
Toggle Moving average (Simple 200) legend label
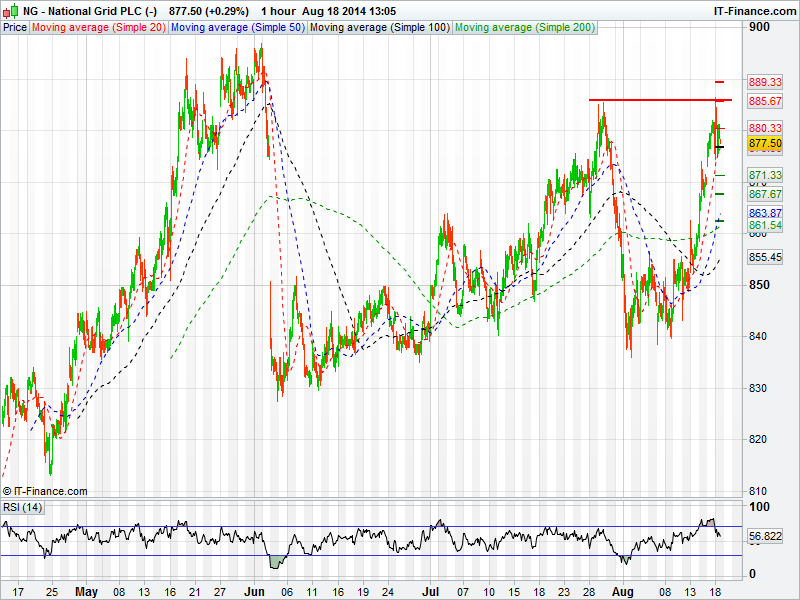pyautogui.click(x=525, y=28)
